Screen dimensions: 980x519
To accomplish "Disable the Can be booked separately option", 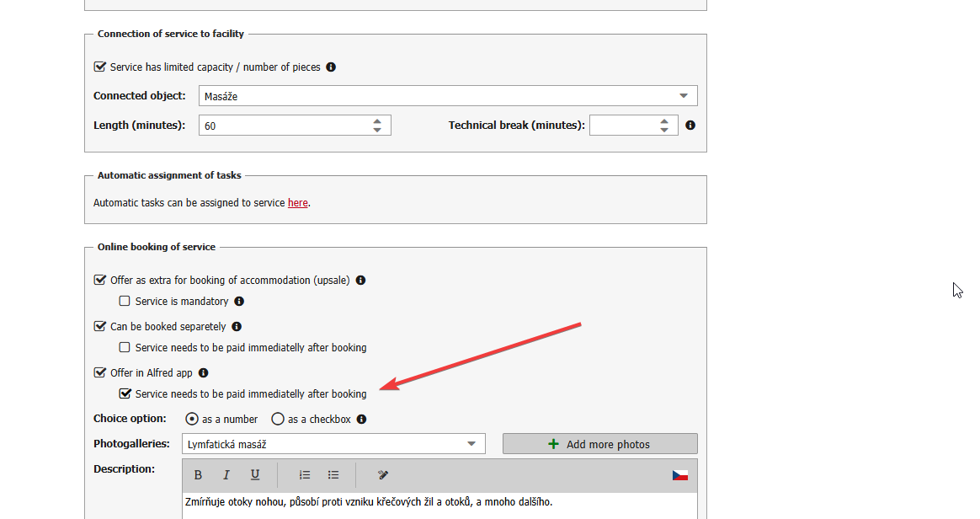I will (x=100, y=326).
